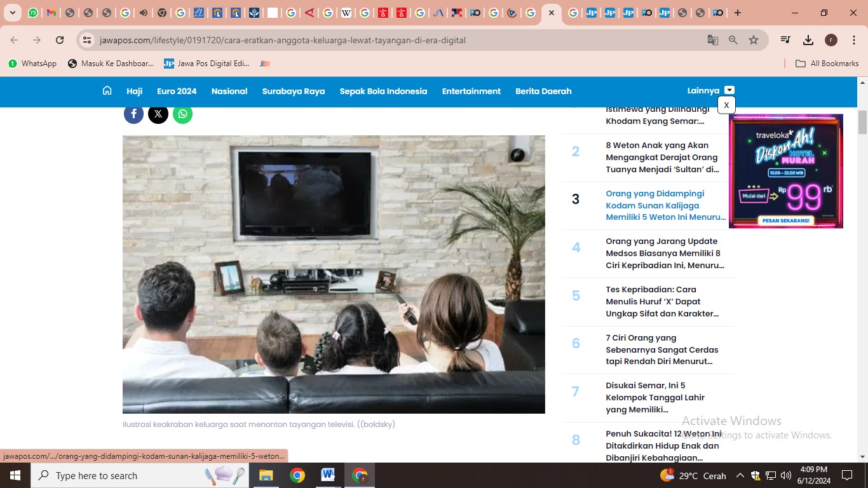Expand the tab search dropdown
The width and height of the screenshot is (868, 488).
[12, 13]
